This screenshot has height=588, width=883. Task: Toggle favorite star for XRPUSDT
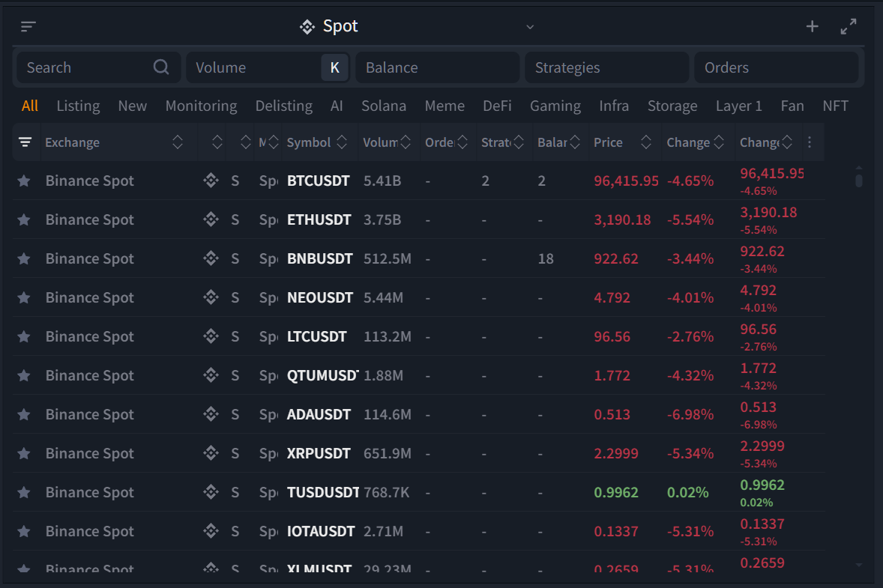click(24, 453)
